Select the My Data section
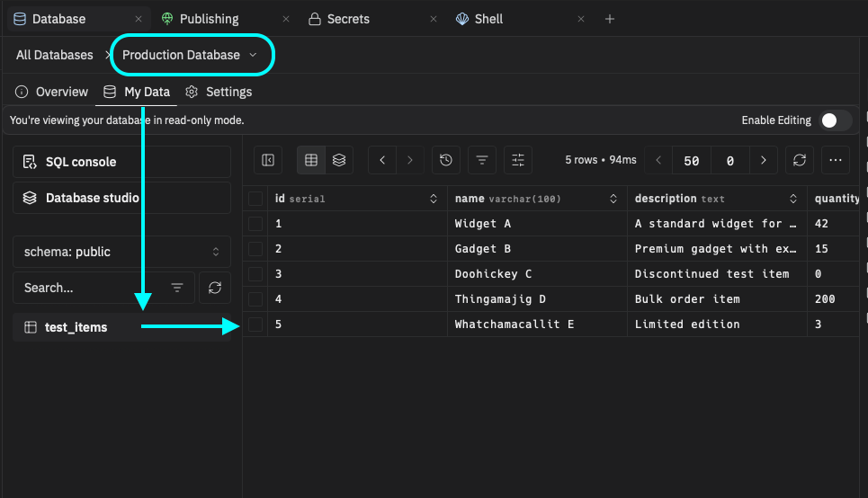This screenshot has width=868, height=498. (136, 92)
